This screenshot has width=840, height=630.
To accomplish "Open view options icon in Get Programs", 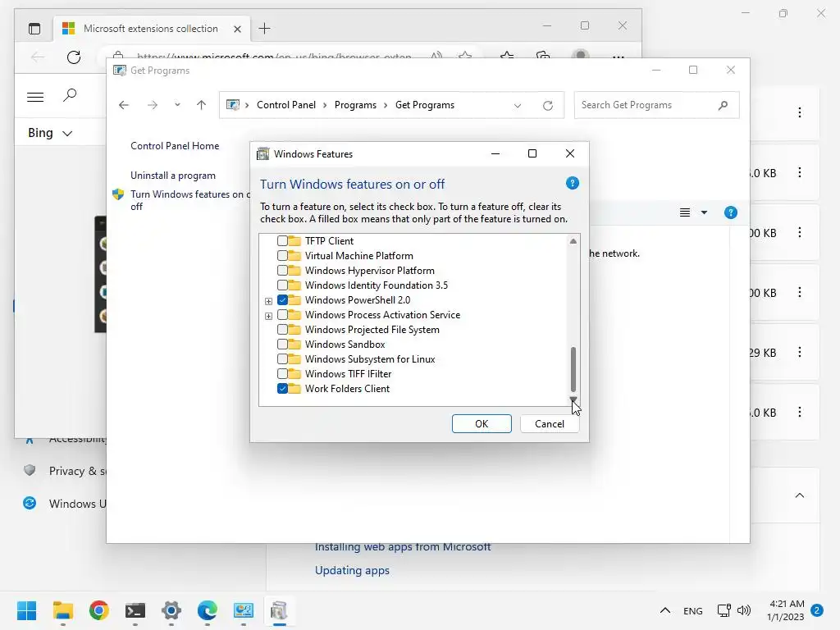I will [685, 212].
